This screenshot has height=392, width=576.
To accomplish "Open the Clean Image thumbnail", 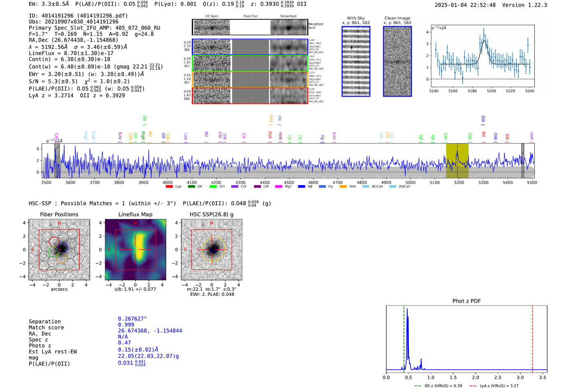I will click(397, 61).
